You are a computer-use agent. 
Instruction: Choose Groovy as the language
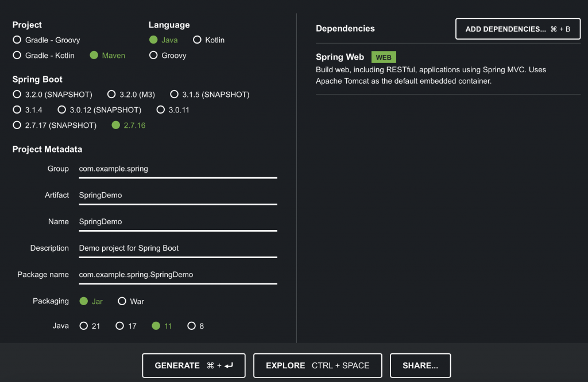(x=167, y=56)
